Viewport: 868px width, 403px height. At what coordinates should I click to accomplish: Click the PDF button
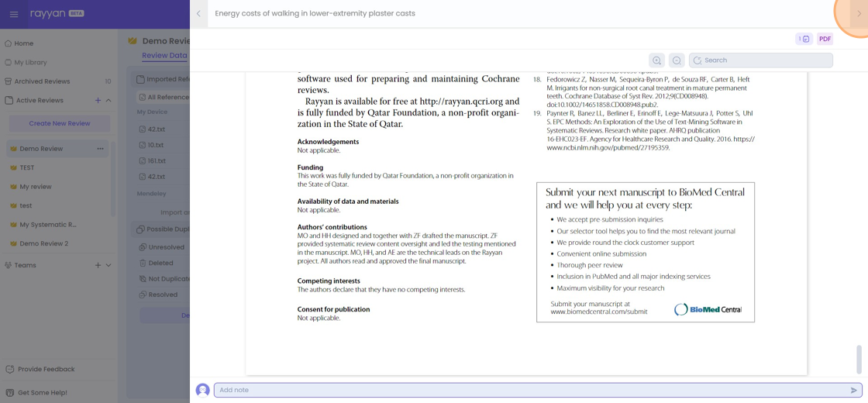[825, 39]
